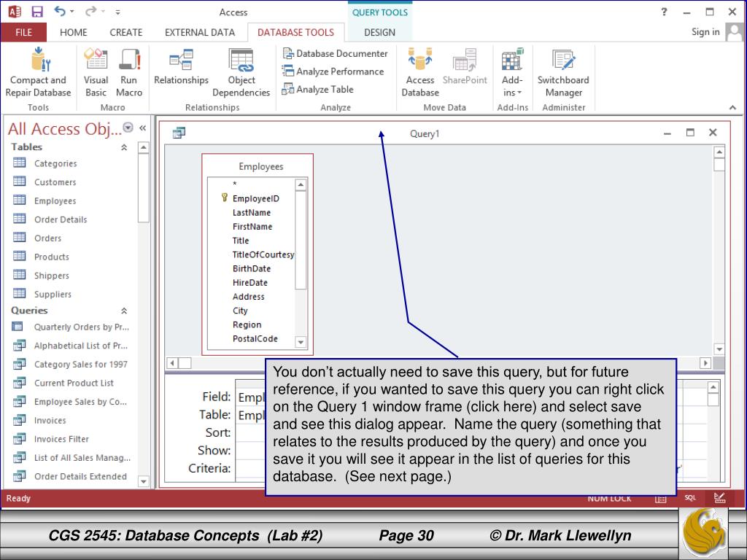The image size is (747, 560).
Task: Open the Orders table
Action: pyautogui.click(x=47, y=238)
